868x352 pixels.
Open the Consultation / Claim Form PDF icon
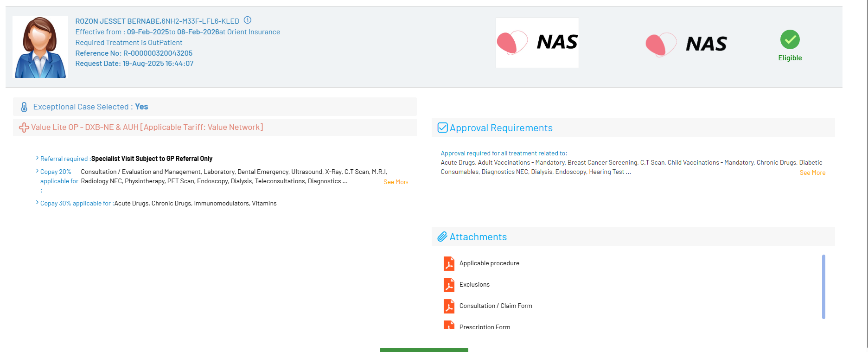click(x=449, y=306)
